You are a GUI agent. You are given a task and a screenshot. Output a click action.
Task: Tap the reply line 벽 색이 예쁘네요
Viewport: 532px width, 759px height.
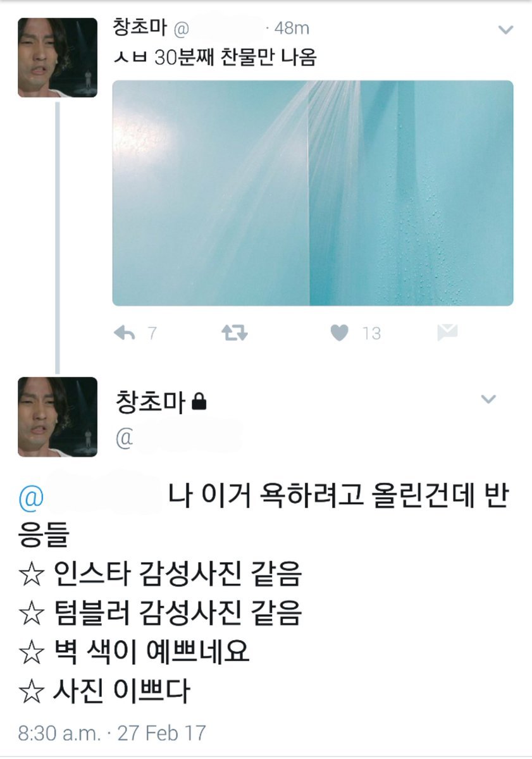(133, 653)
